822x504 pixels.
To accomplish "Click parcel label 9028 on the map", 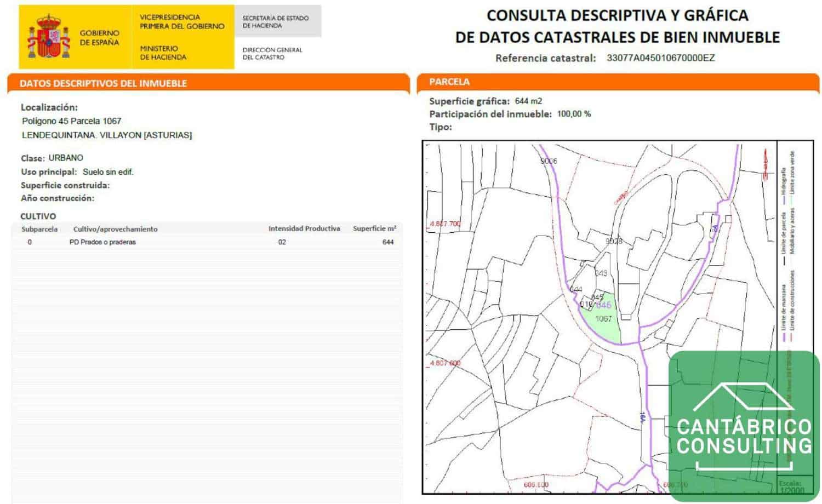I will [x=614, y=241].
